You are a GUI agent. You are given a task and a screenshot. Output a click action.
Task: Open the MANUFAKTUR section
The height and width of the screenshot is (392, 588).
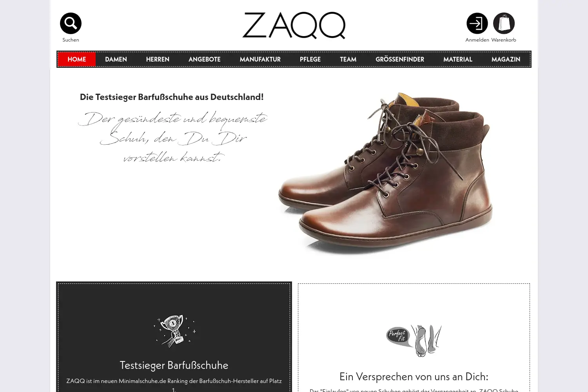[260, 59]
